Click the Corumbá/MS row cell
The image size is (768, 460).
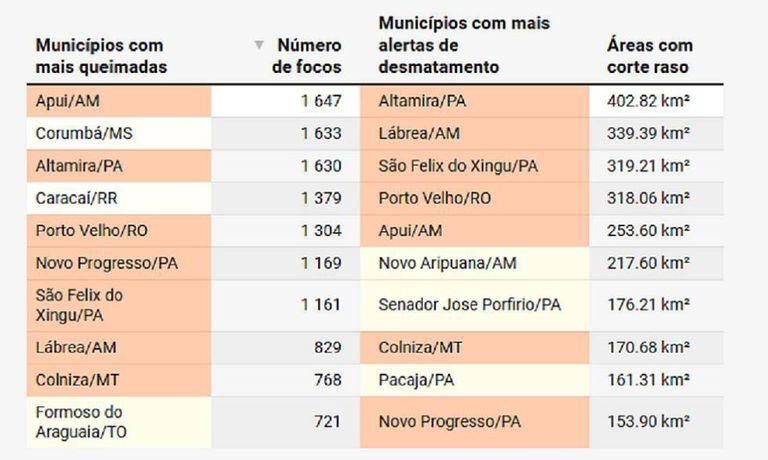84,133
